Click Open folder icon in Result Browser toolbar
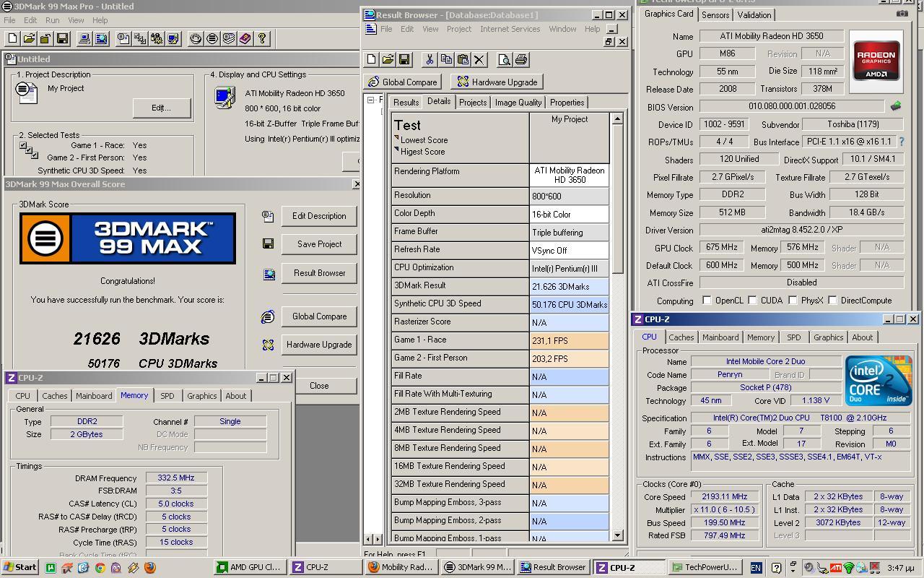Screen dimensions: 924x578 (388, 59)
